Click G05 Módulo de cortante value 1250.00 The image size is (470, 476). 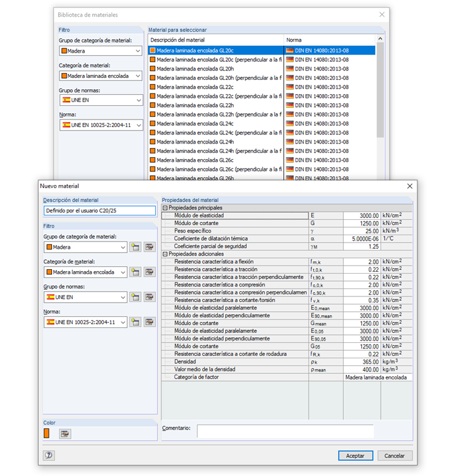[x=362, y=347]
